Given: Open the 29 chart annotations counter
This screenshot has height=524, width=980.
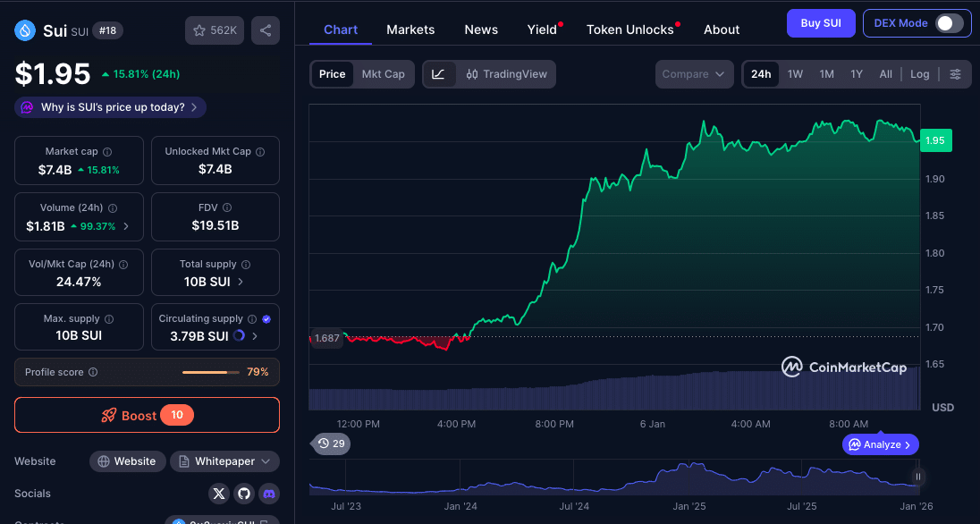Looking at the screenshot, I should point(331,444).
